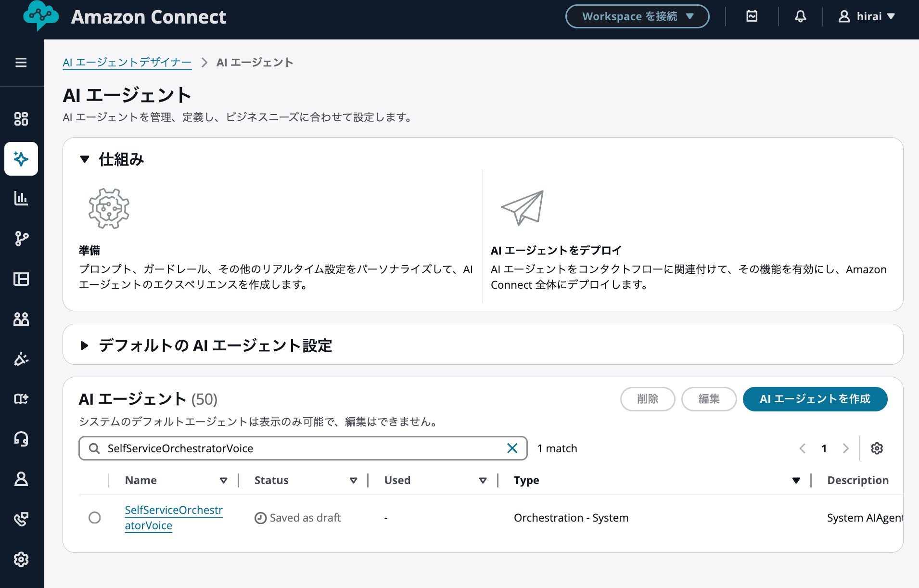The image size is (919, 588).
Task: Open the settings gear at sidebar bottom
Action: click(x=21, y=559)
